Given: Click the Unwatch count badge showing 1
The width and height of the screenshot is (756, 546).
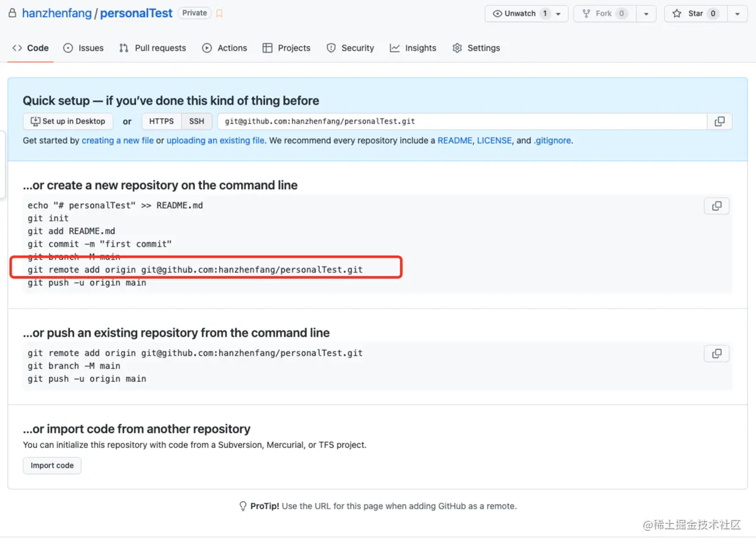Looking at the screenshot, I should coord(545,13).
